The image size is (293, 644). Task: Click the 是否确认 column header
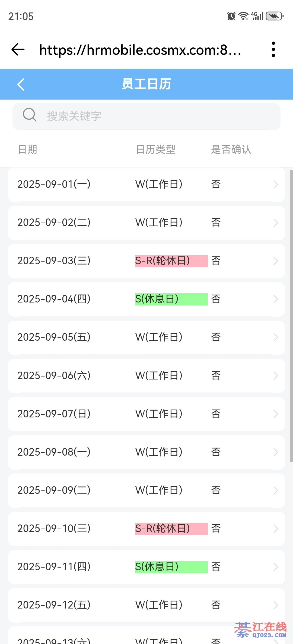(x=231, y=149)
